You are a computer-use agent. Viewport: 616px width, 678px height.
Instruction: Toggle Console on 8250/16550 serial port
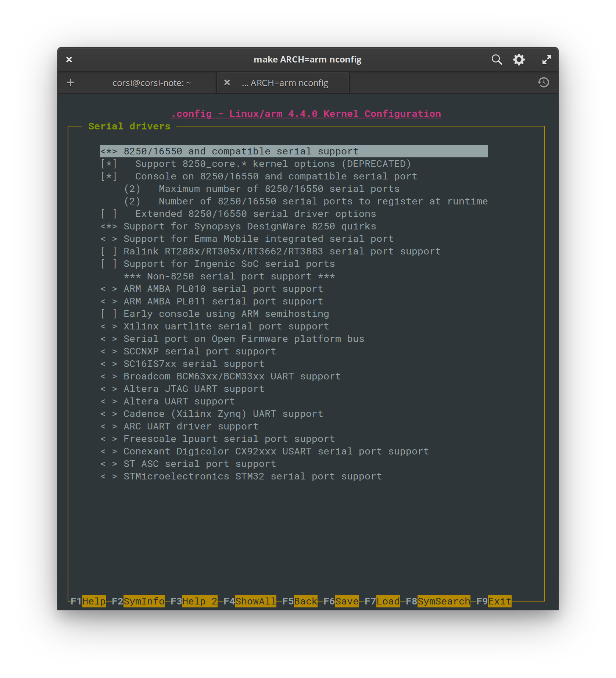tap(109, 176)
